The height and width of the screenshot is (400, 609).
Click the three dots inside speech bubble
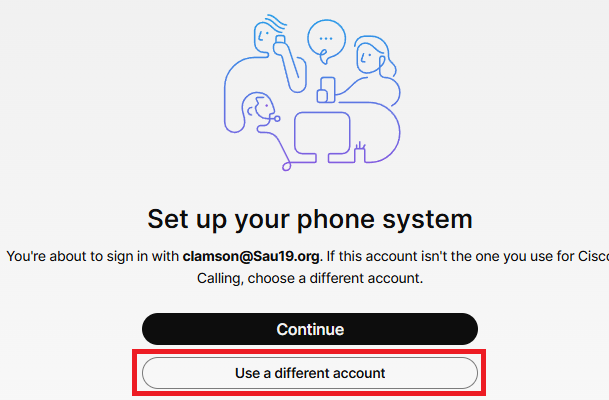coord(325,38)
